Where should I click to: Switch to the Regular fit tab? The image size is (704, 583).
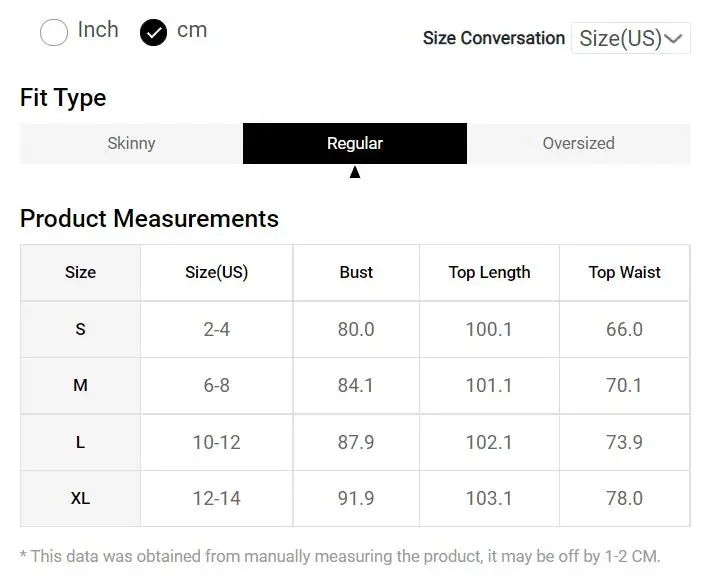[x=355, y=144]
